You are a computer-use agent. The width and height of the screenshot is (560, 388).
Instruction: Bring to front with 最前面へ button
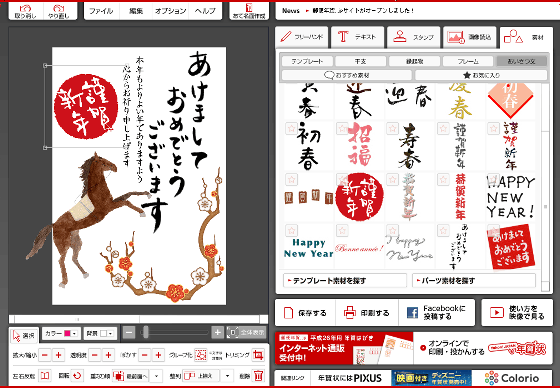pos(131,376)
